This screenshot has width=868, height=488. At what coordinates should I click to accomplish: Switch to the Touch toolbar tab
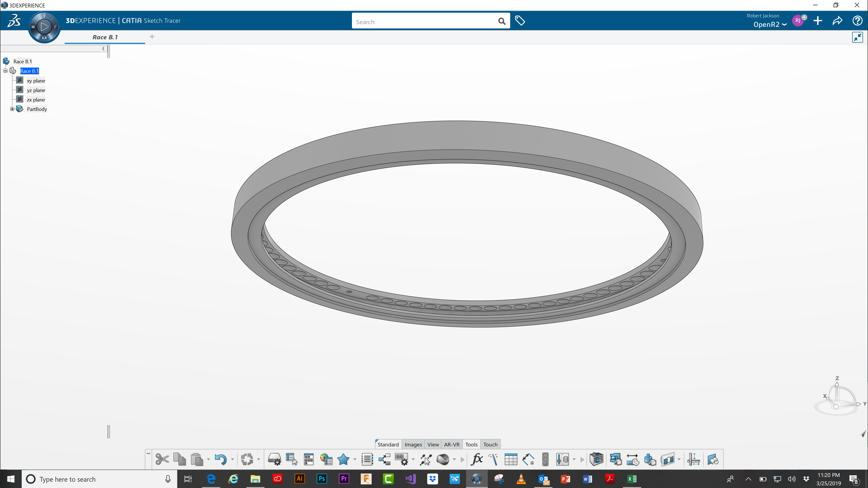490,444
